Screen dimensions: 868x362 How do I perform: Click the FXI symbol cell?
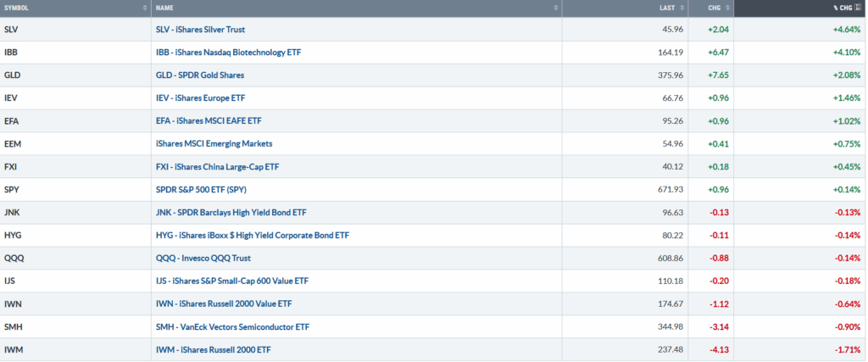pyautogui.click(x=10, y=166)
